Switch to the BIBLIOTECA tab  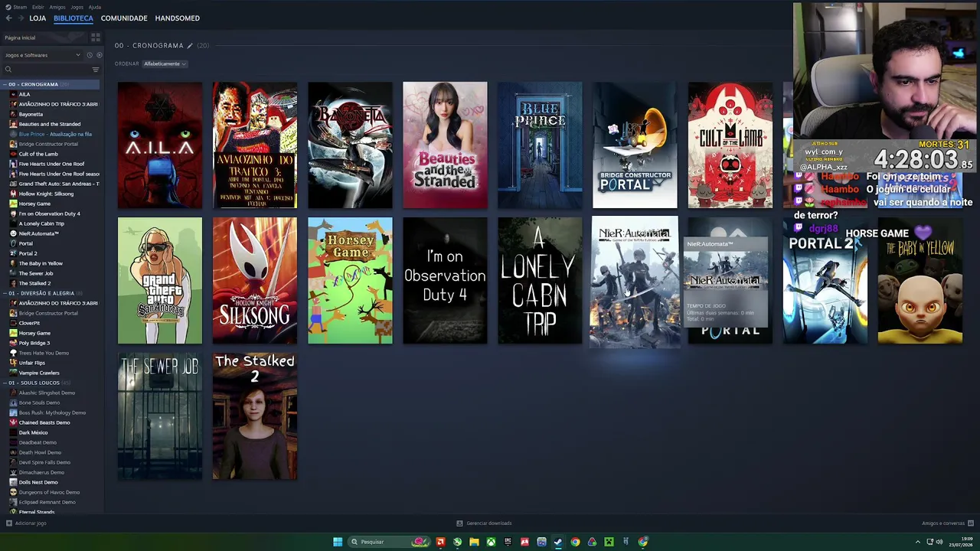click(x=73, y=18)
